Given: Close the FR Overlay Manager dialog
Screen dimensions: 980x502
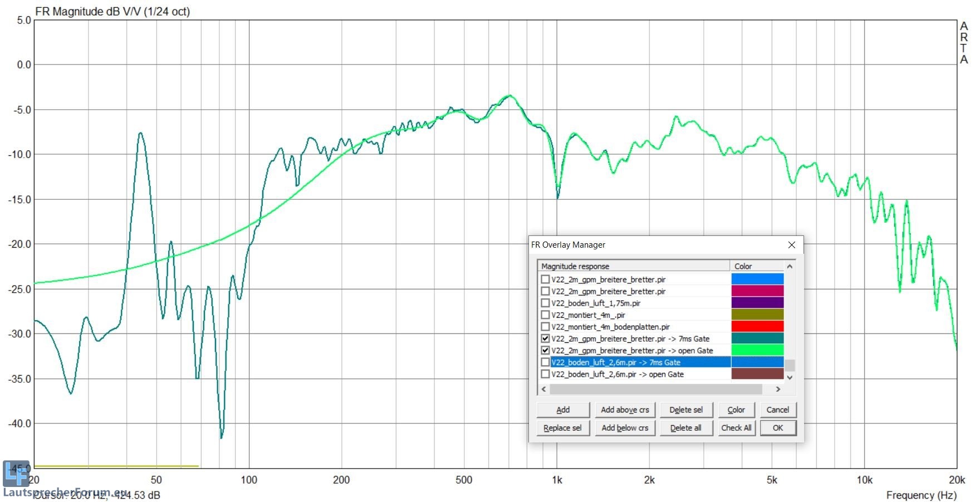Looking at the screenshot, I should [791, 245].
